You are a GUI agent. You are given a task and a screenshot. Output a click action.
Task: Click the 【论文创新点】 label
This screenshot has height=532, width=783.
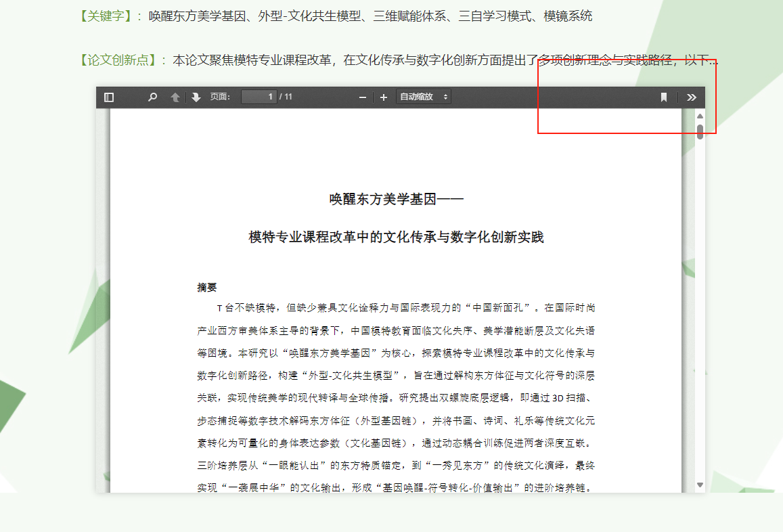(118, 60)
